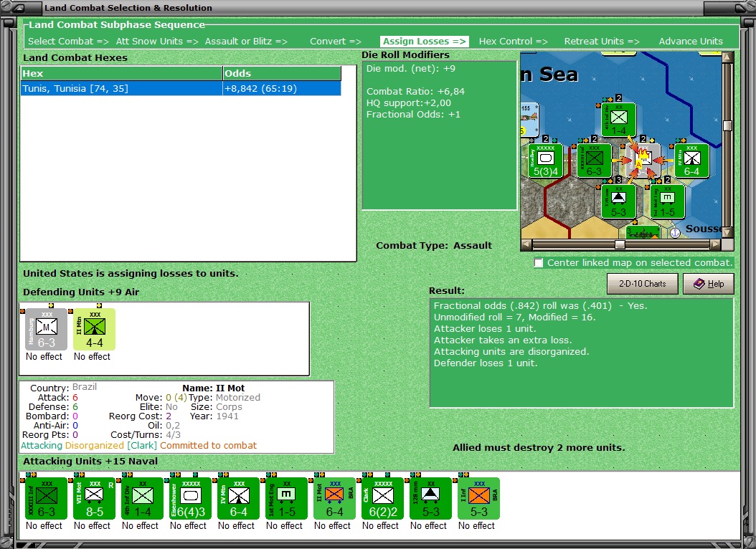Go to Select Combat subphase

(68, 42)
